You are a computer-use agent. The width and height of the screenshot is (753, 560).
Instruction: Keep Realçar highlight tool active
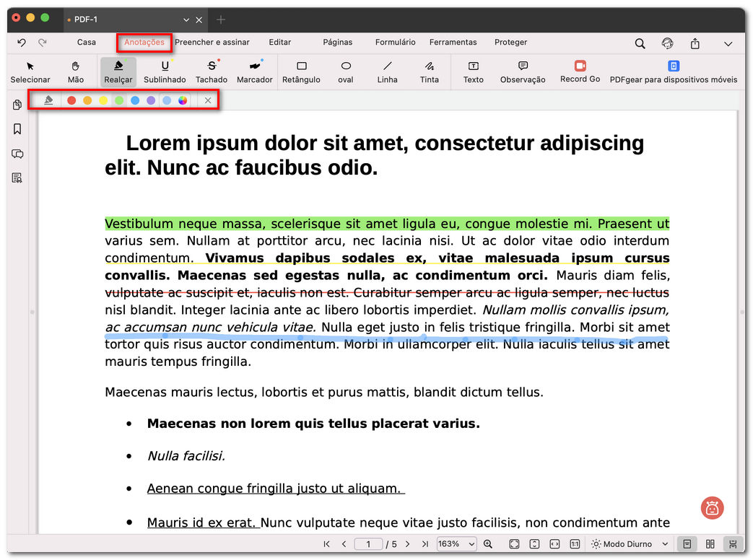(118, 71)
